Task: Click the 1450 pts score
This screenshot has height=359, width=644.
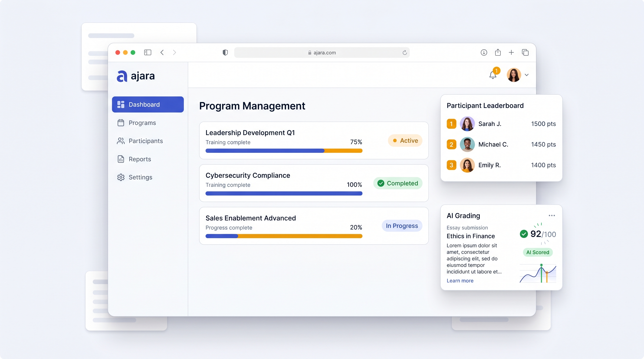Action: tap(544, 144)
